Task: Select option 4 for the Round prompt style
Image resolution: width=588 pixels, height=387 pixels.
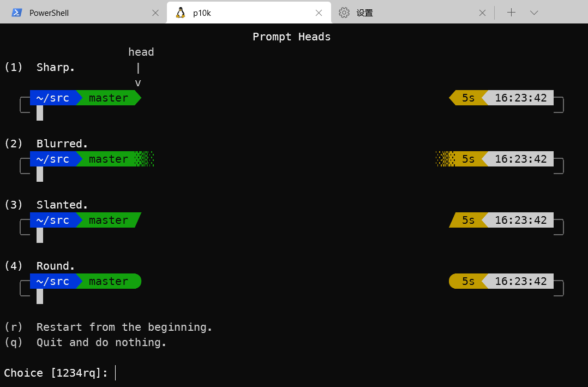Action: [x=13, y=265]
